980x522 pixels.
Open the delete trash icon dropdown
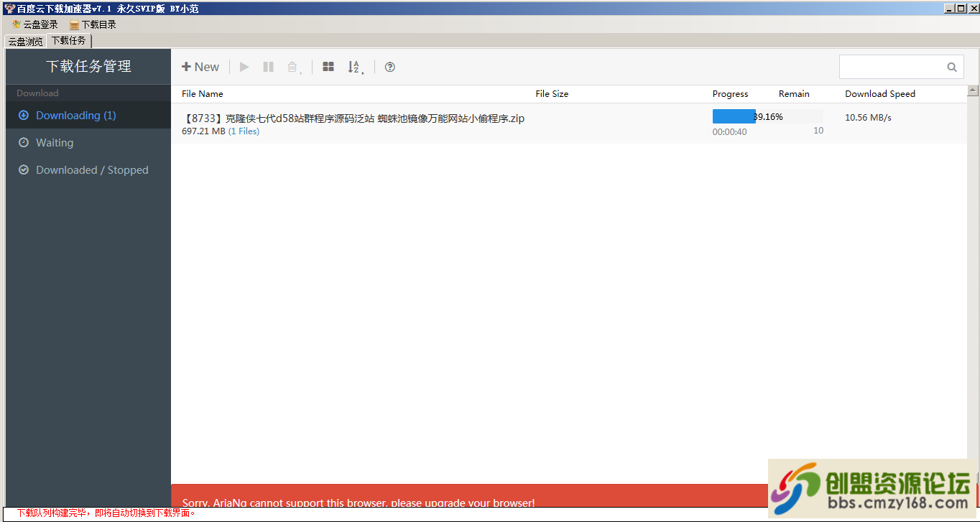tap(294, 67)
